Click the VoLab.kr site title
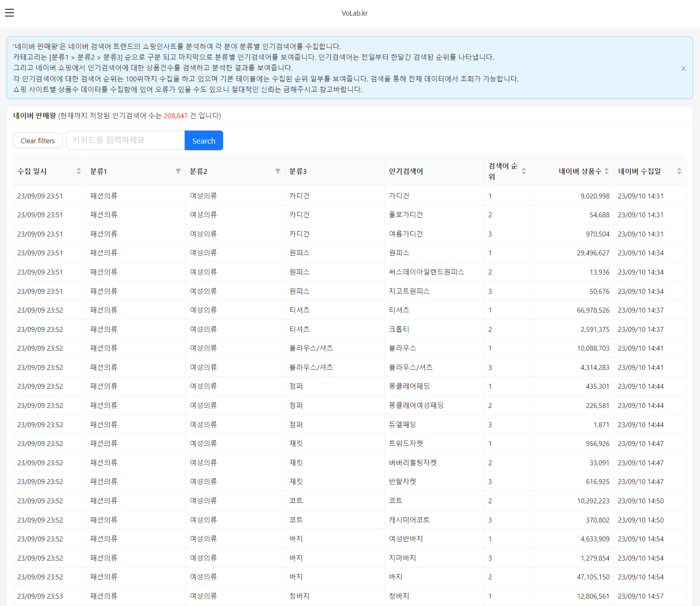The height and width of the screenshot is (606, 700). click(355, 13)
